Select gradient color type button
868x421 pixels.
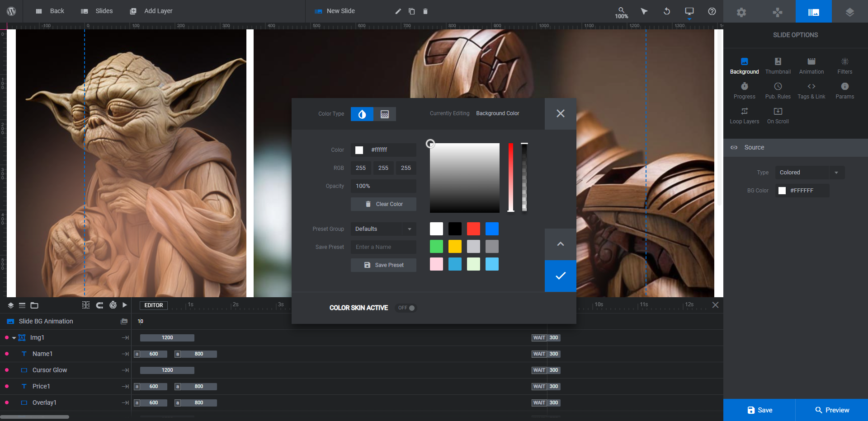click(x=385, y=114)
